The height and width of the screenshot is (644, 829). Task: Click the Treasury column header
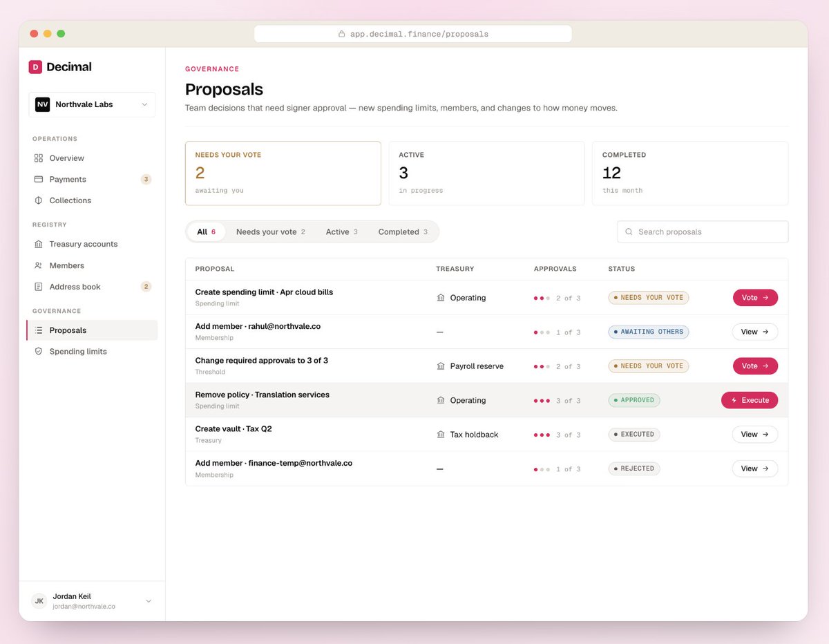(455, 269)
